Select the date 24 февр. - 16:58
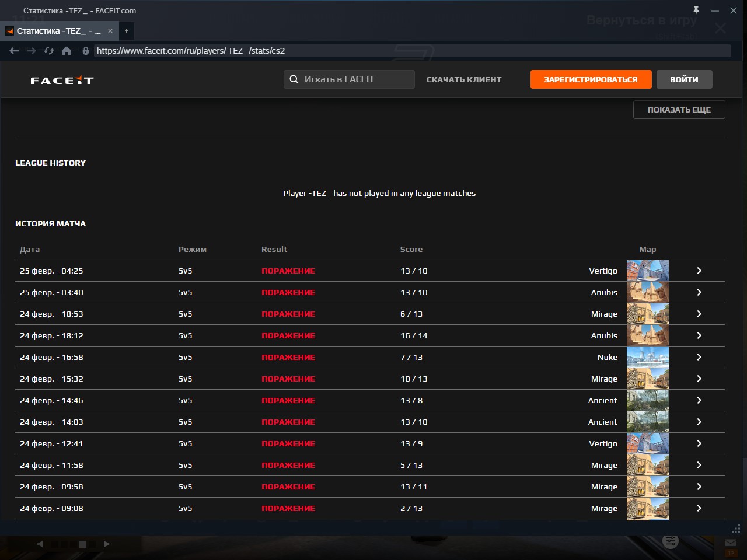Image resolution: width=747 pixels, height=560 pixels. click(x=51, y=357)
